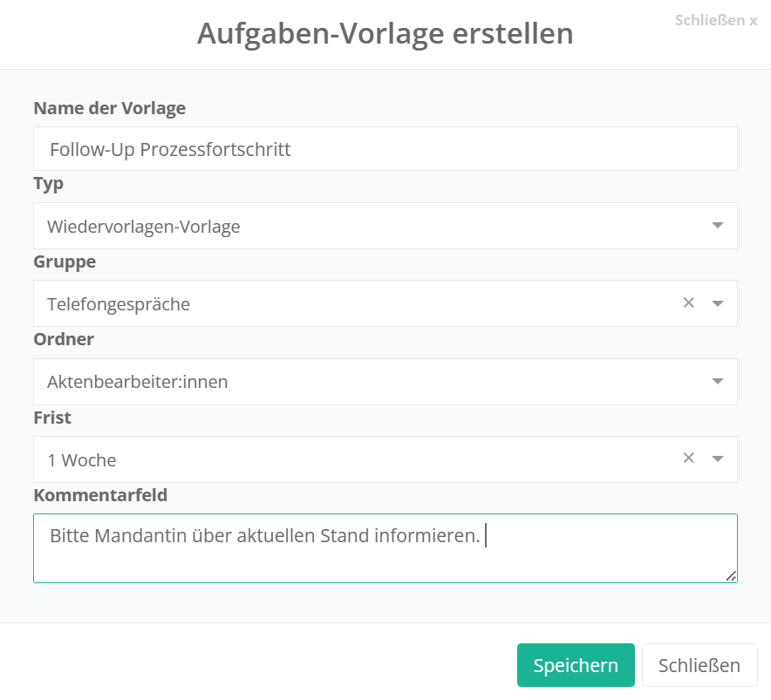This screenshot has height=700, width=771.
Task: Close the dialog via top-right Schließen x
Action: click(715, 20)
